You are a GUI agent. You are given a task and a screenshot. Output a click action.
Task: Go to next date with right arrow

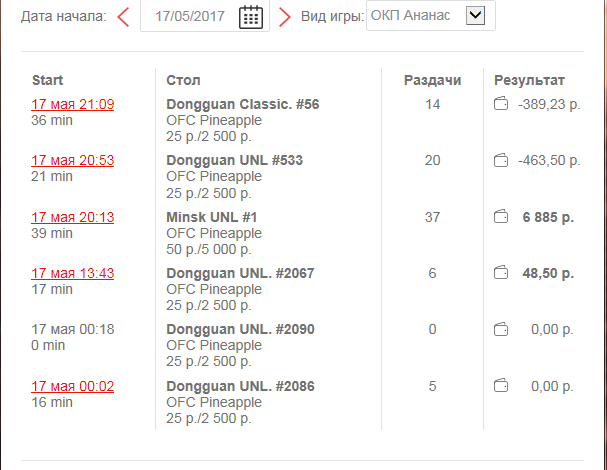click(285, 17)
